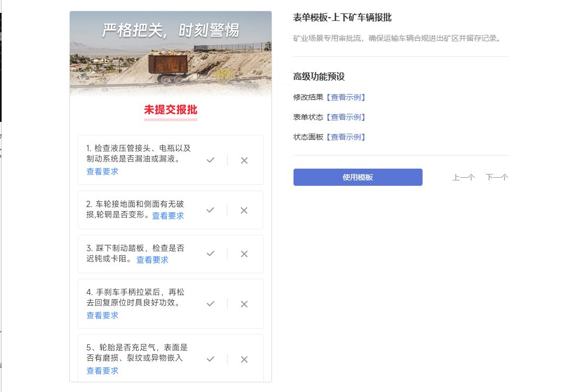This screenshot has width=565, height=392.
Task: Mark item 1 hydraulic check as passed
Action: point(210,160)
